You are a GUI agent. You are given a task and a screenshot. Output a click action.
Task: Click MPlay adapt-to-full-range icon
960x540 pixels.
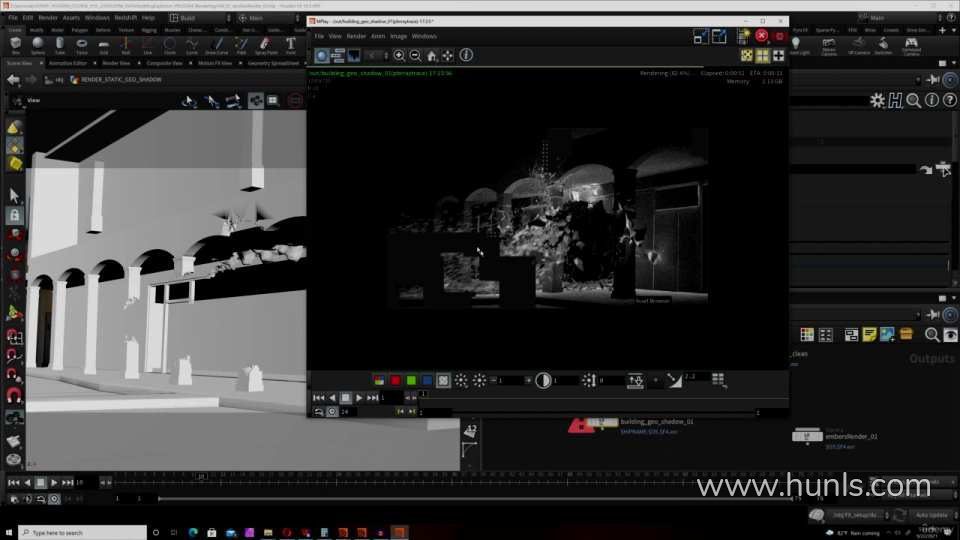[635, 381]
